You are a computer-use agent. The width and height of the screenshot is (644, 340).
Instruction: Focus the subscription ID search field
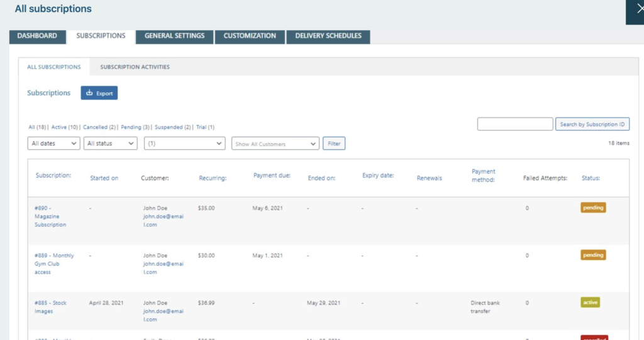point(515,124)
